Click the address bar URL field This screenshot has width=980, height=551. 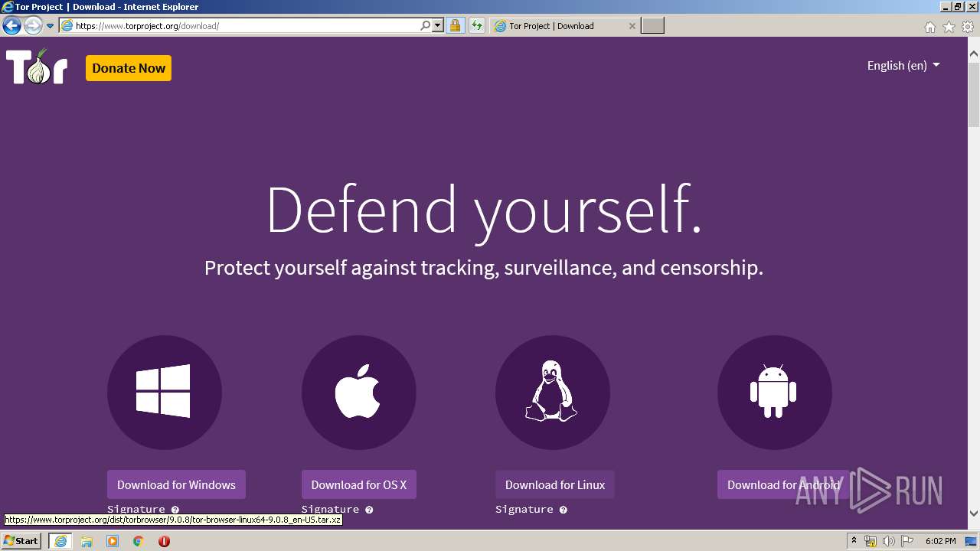[245, 26]
